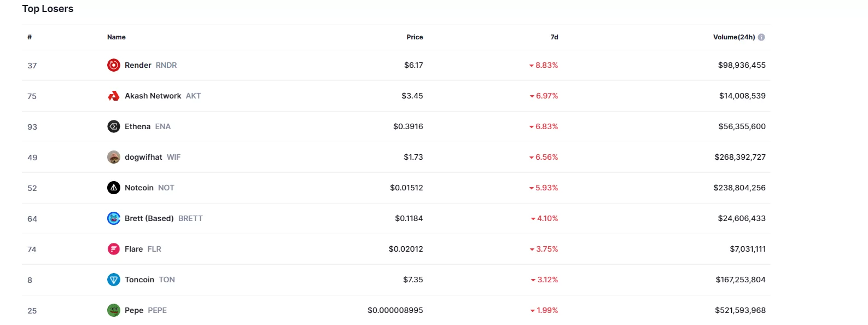Sort by the # rank header
868x325 pixels.
point(30,37)
